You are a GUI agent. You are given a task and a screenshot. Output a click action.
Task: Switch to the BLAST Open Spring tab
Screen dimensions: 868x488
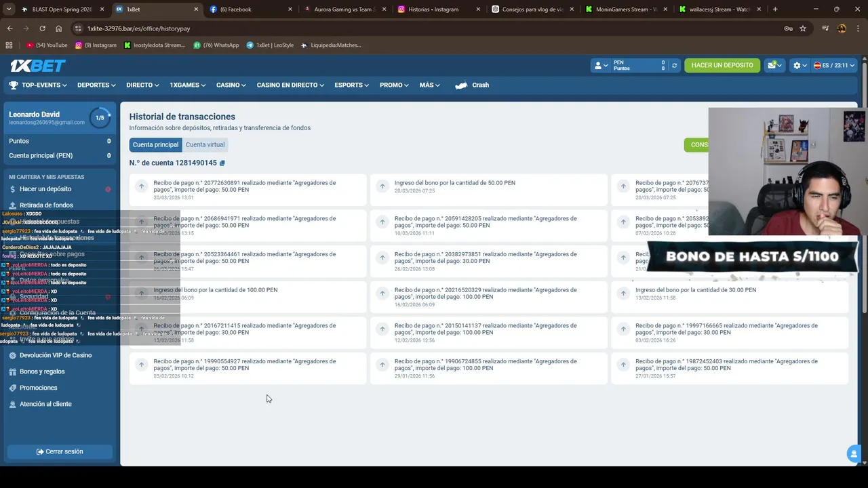tap(62, 9)
